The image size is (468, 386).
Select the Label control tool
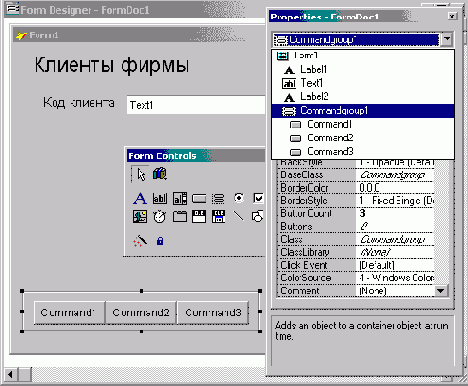[140, 199]
